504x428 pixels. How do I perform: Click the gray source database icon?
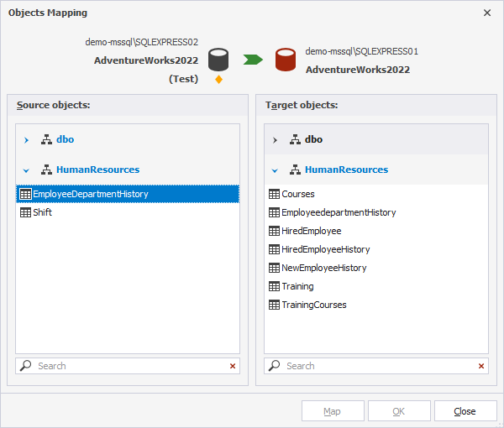220,60
